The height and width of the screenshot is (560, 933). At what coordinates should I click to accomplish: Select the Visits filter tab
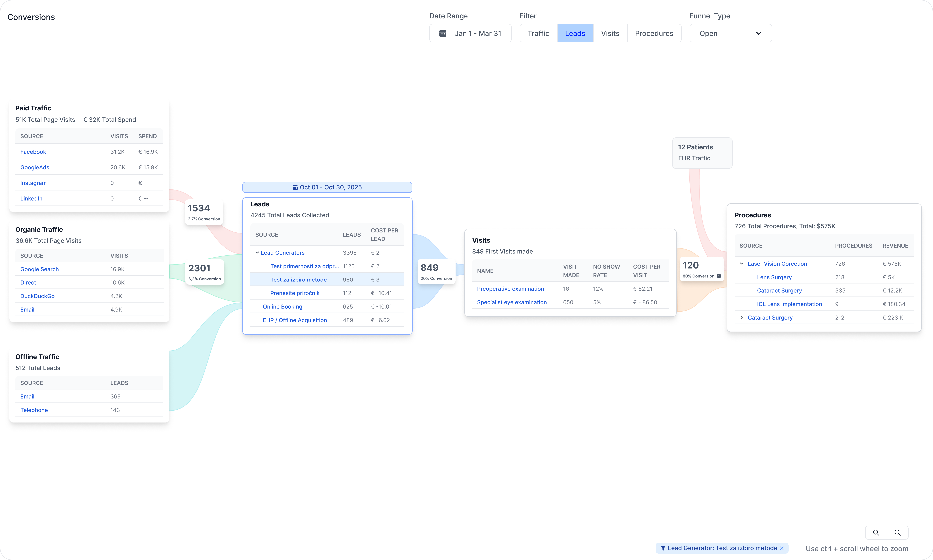point(610,33)
